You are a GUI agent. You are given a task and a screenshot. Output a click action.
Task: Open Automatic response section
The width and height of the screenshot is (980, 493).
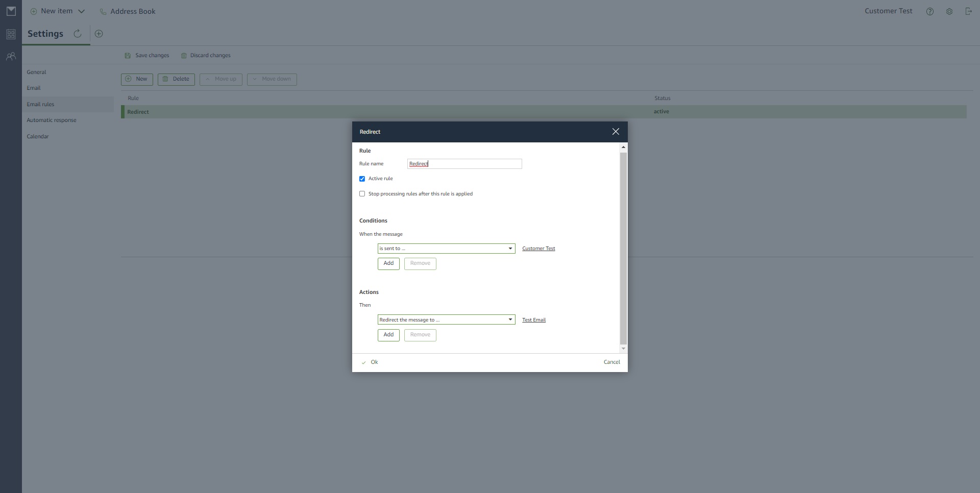(52, 120)
